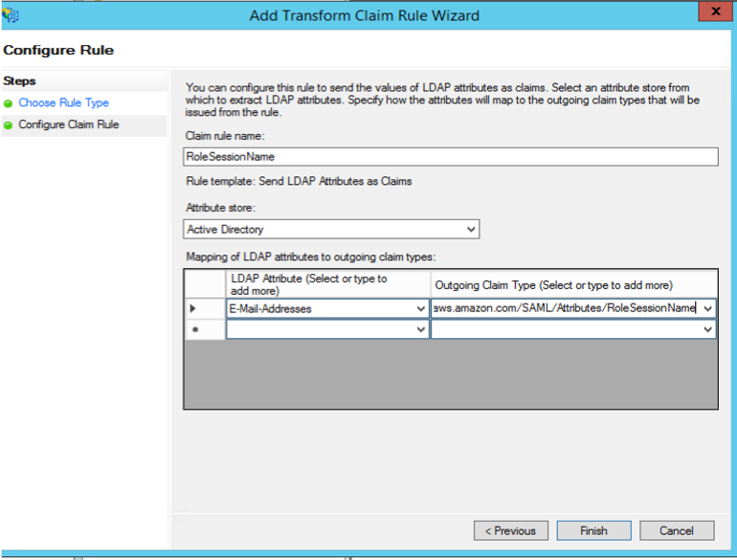The height and width of the screenshot is (560, 737).
Task: Click the Claim rule name label
Action: coord(225,136)
